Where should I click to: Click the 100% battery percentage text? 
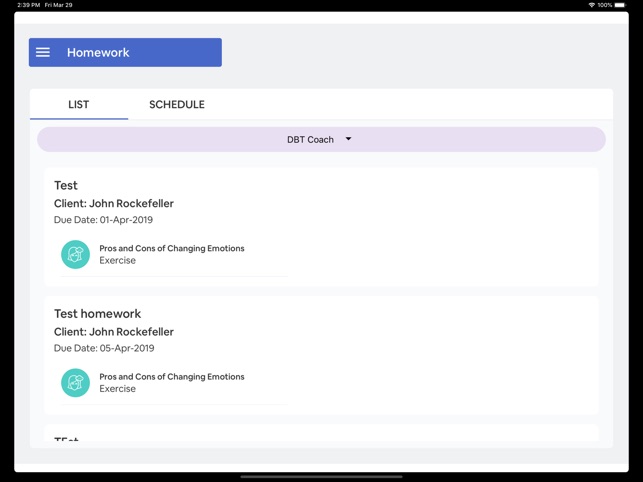tap(605, 5)
